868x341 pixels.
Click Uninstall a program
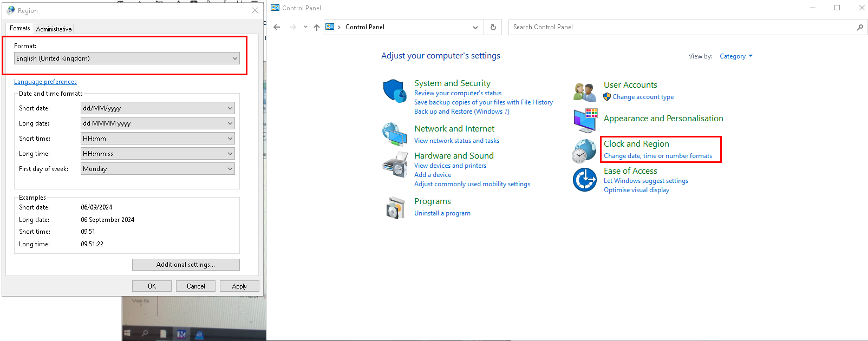442,213
